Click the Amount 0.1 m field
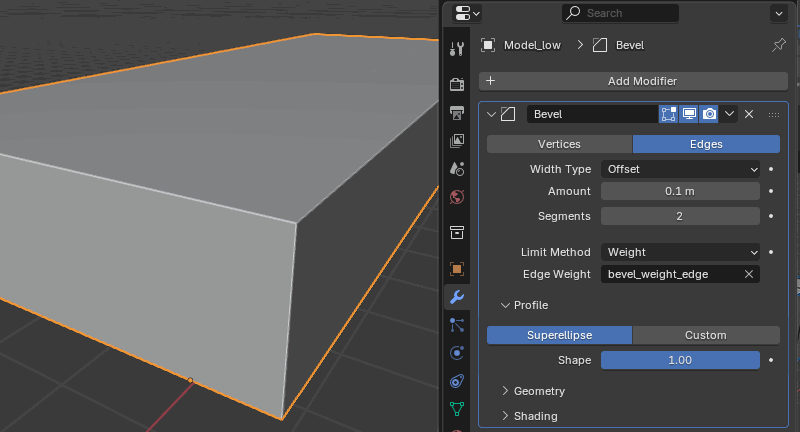This screenshot has height=432, width=800. tap(680, 191)
